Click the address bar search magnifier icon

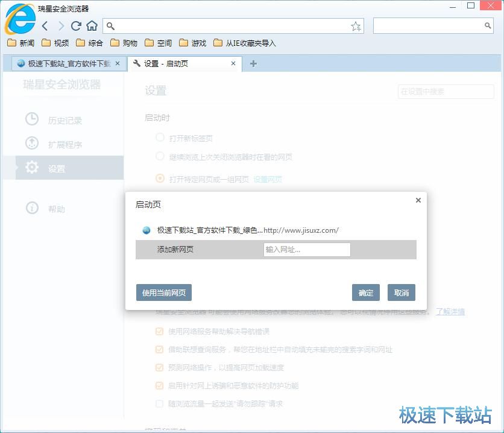[110, 26]
